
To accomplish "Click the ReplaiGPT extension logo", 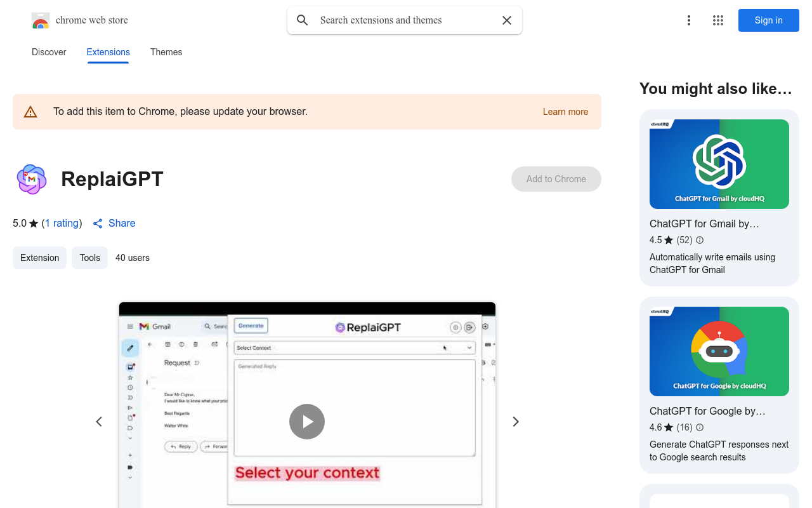I will (31, 179).
